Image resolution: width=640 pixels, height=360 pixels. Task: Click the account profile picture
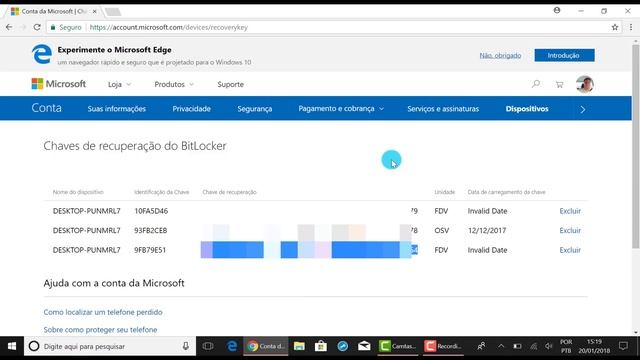tap(584, 84)
